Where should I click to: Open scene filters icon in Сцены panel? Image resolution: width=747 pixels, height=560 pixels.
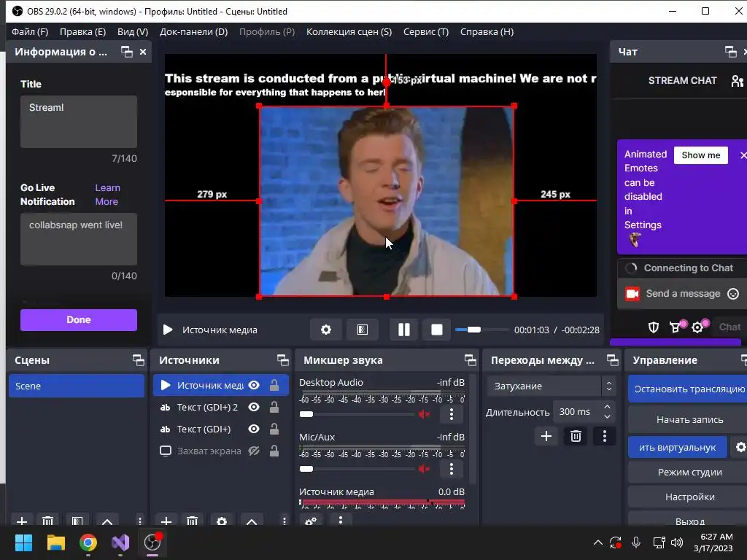[x=77, y=521]
